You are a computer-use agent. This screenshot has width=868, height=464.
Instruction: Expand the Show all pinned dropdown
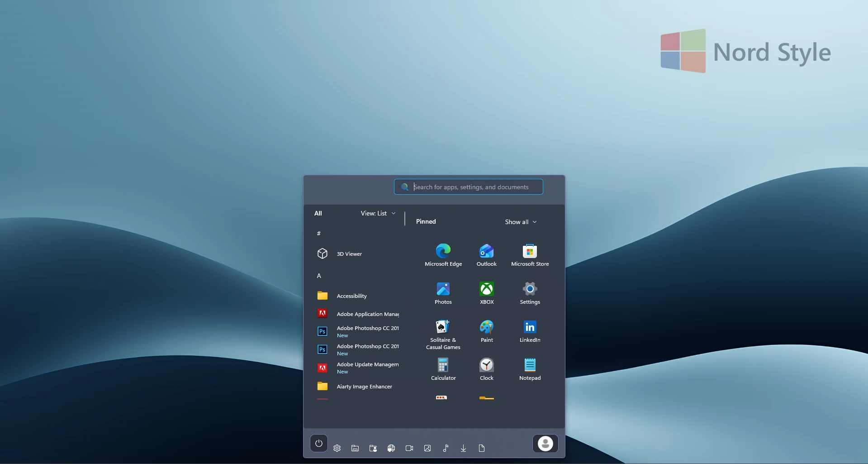[521, 222]
